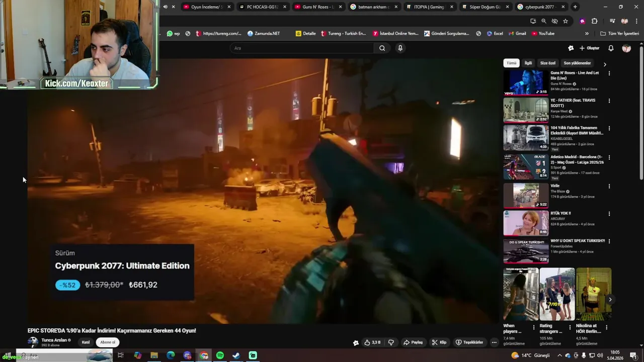Create a clip with Klip button
The width and height of the screenshot is (644, 362).
439,342
